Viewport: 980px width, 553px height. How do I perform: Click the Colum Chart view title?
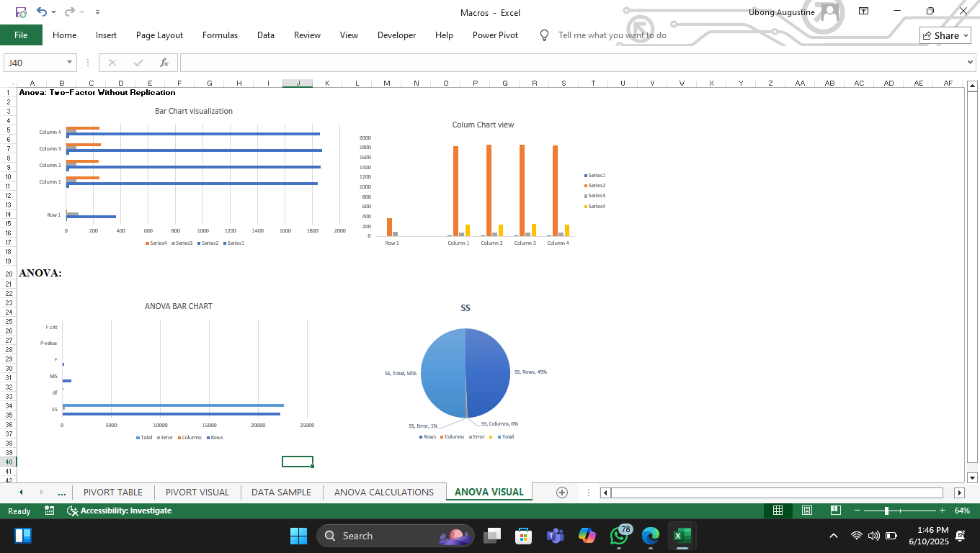click(483, 125)
